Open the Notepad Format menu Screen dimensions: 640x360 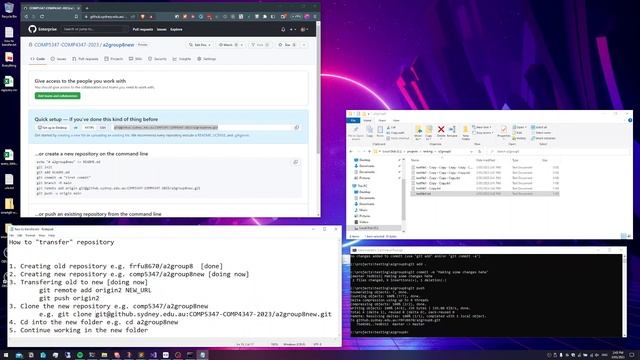[x=30, y=235]
